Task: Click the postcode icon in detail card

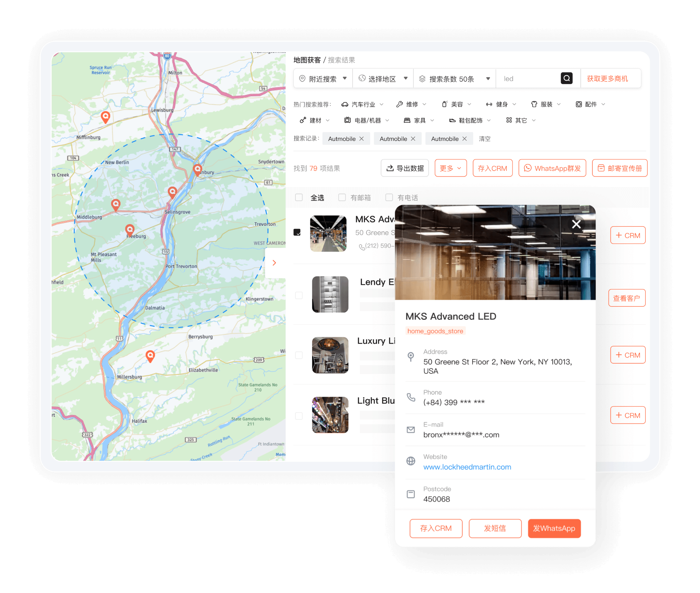Action: 411,494
